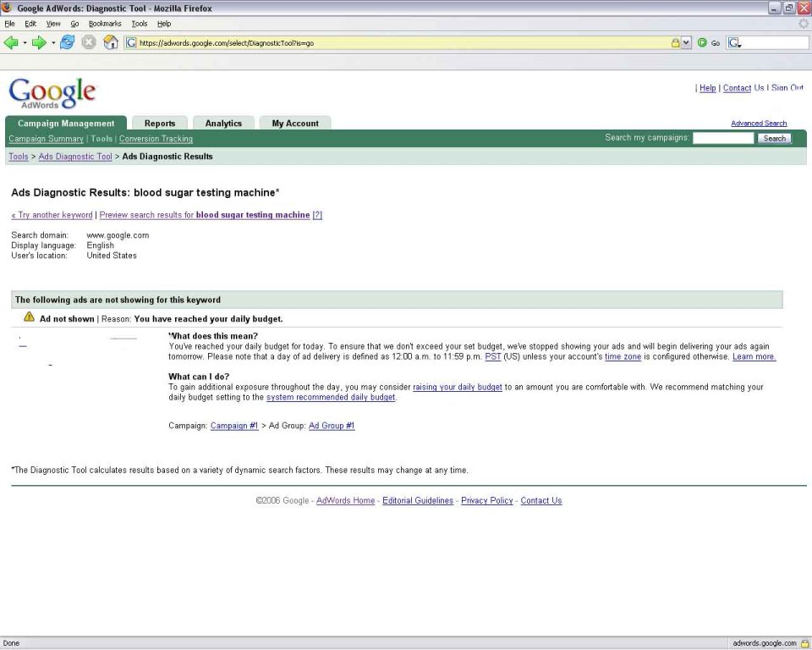Open the Privacy Policy footer link
This screenshot has width=812, height=650.
click(487, 501)
